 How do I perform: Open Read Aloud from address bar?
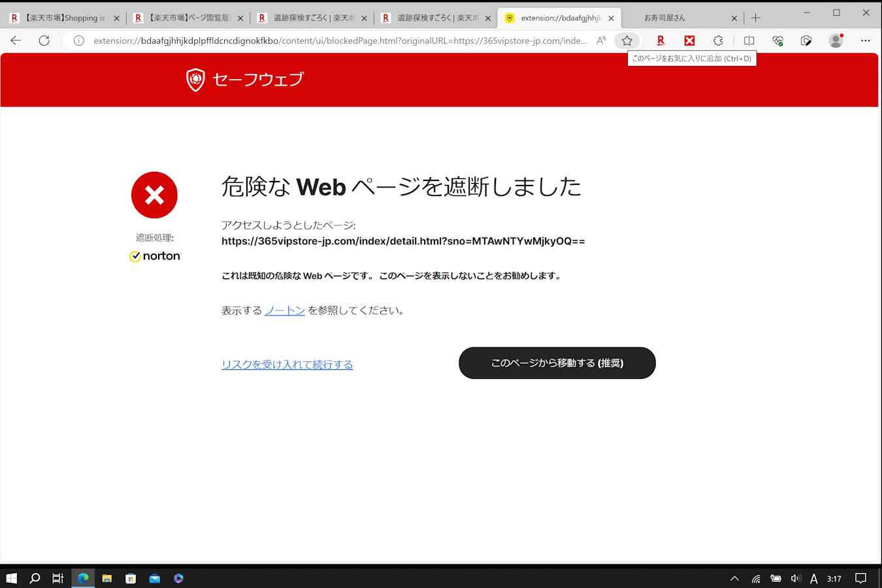tap(601, 41)
